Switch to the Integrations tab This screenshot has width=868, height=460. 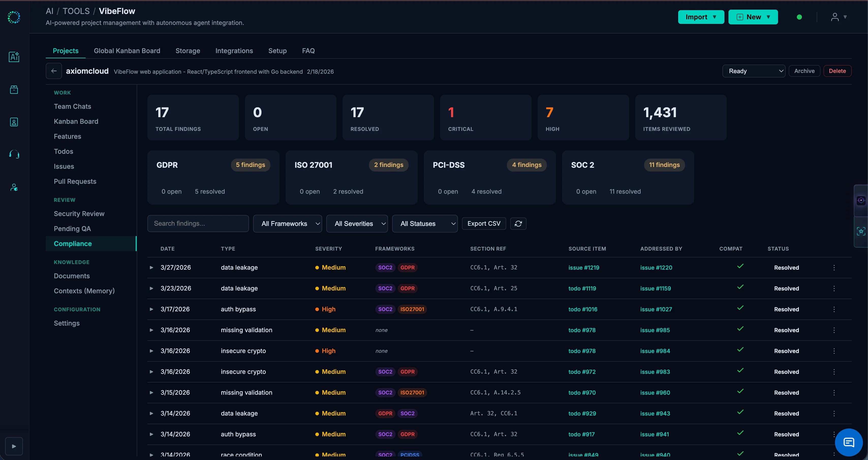[234, 51]
